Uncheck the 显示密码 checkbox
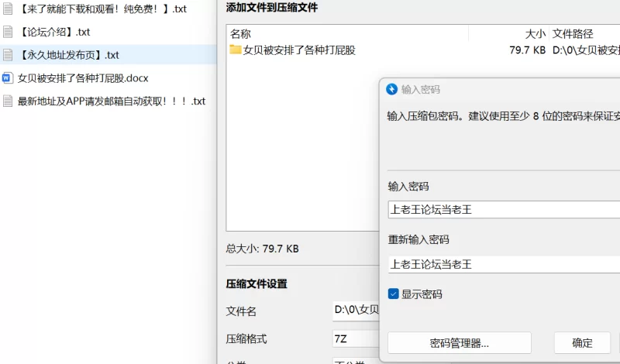This screenshot has width=620, height=364. tap(393, 294)
